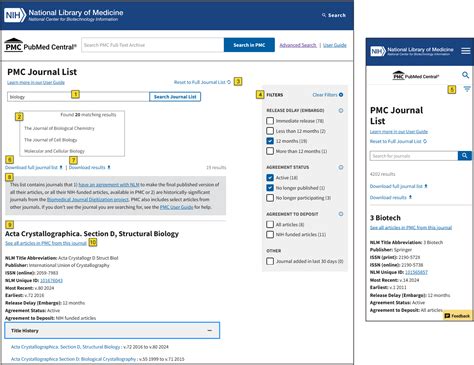This screenshot has height=365, width=474.
Task: Click Learn more in our User Guide (desktop)
Action: (x=36, y=82)
